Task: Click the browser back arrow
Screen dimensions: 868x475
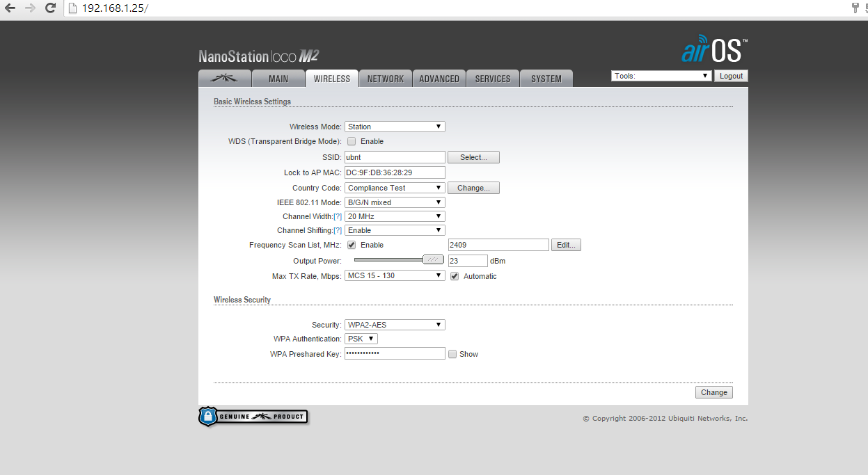Action: (x=10, y=8)
